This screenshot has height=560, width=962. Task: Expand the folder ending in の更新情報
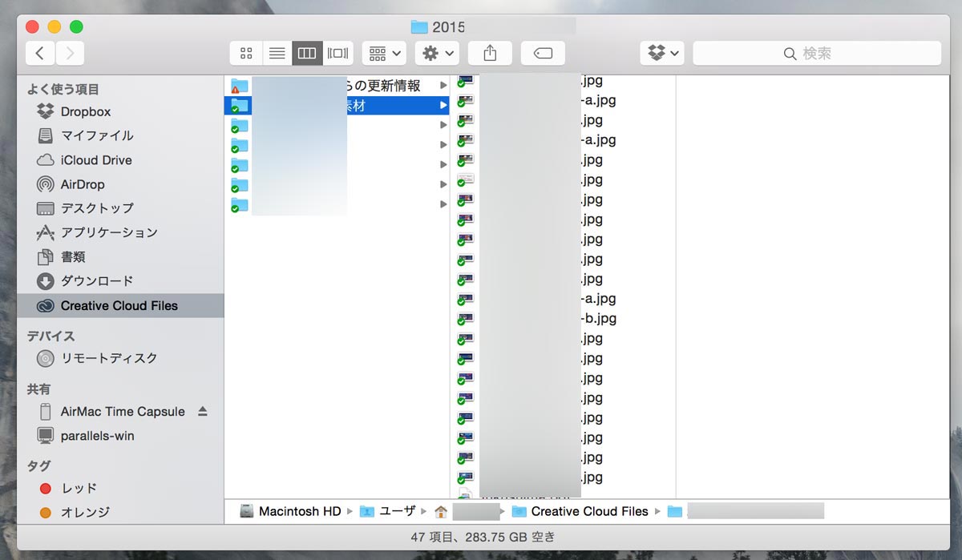click(x=443, y=85)
